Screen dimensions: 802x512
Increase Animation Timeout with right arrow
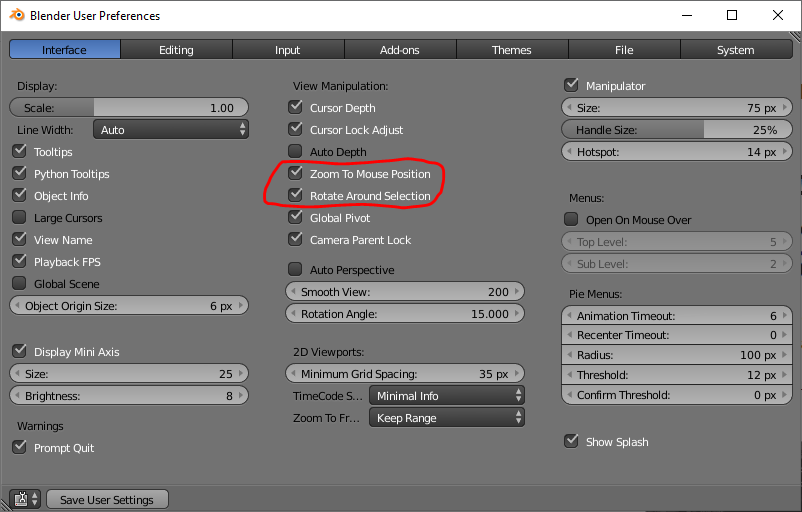[x=785, y=316]
